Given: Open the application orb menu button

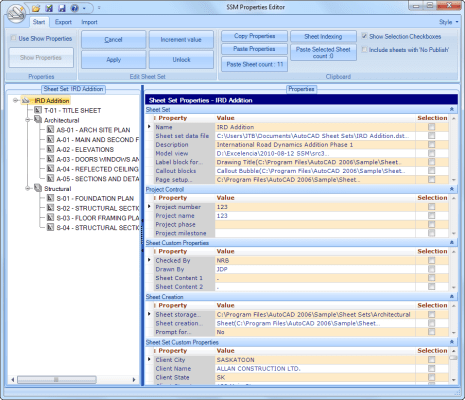Looking at the screenshot, I should pos(16,14).
